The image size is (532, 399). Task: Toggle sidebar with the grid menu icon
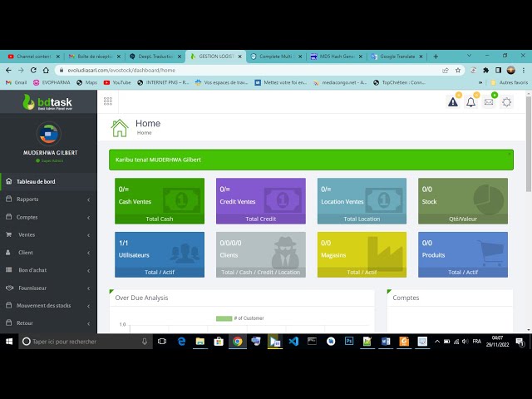pyautogui.click(x=108, y=101)
